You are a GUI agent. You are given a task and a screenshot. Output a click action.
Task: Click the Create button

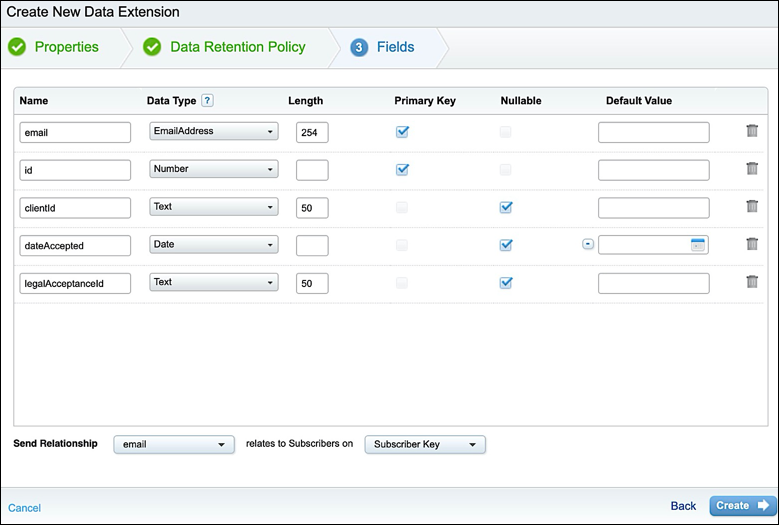[741, 506]
